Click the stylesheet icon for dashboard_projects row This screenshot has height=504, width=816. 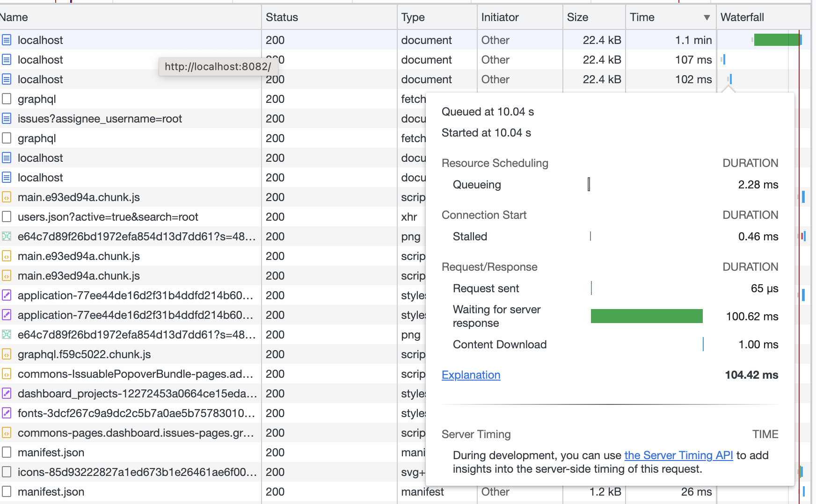point(7,394)
